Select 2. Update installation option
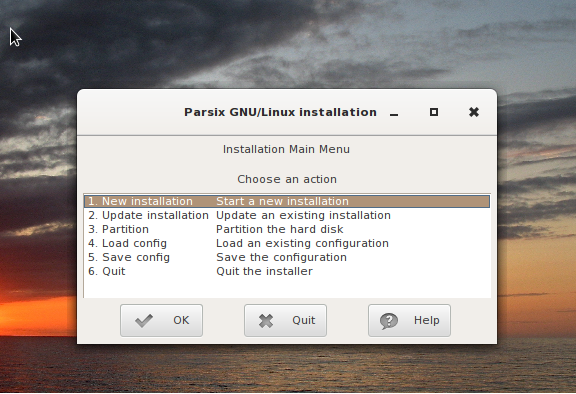The height and width of the screenshot is (394, 576). tap(287, 215)
